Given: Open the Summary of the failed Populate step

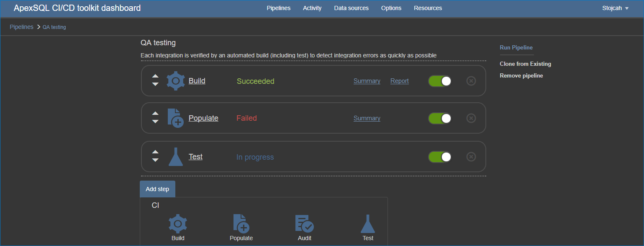Looking at the screenshot, I should pos(367,118).
